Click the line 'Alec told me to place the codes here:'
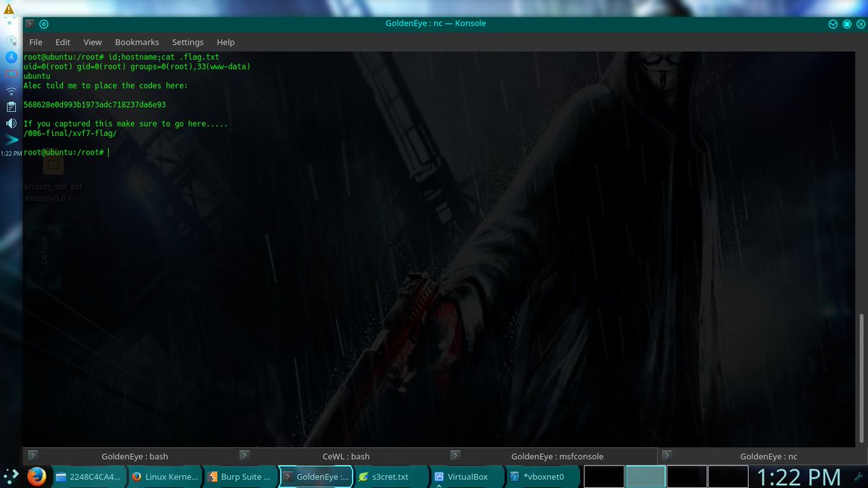Screen dimensions: 868x488 (106, 85)
